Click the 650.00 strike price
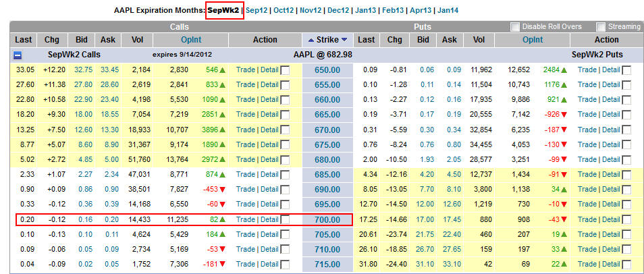The width and height of the screenshot is (644, 274). pyautogui.click(x=327, y=70)
